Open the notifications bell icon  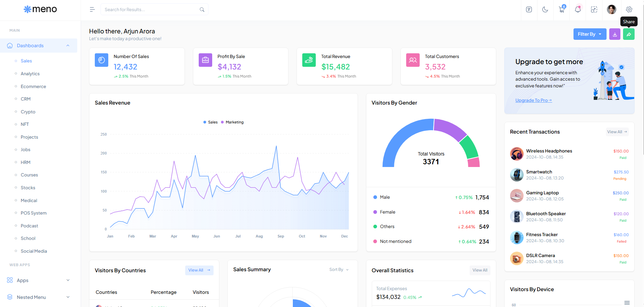578,9
